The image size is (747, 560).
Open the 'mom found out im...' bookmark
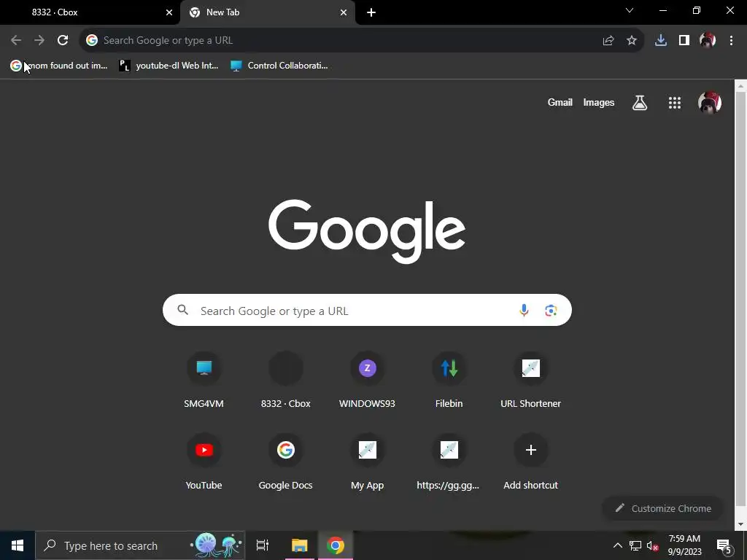click(x=59, y=66)
